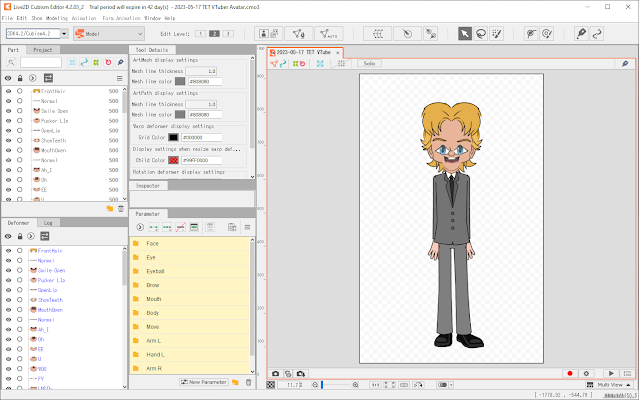
Task: Click the record red dot button
Action: tap(570, 374)
